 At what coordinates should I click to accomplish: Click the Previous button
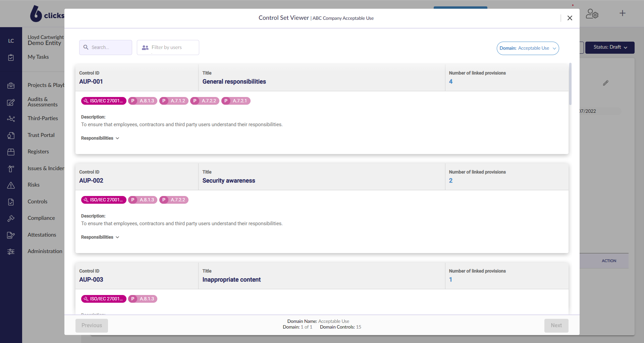[92, 326]
